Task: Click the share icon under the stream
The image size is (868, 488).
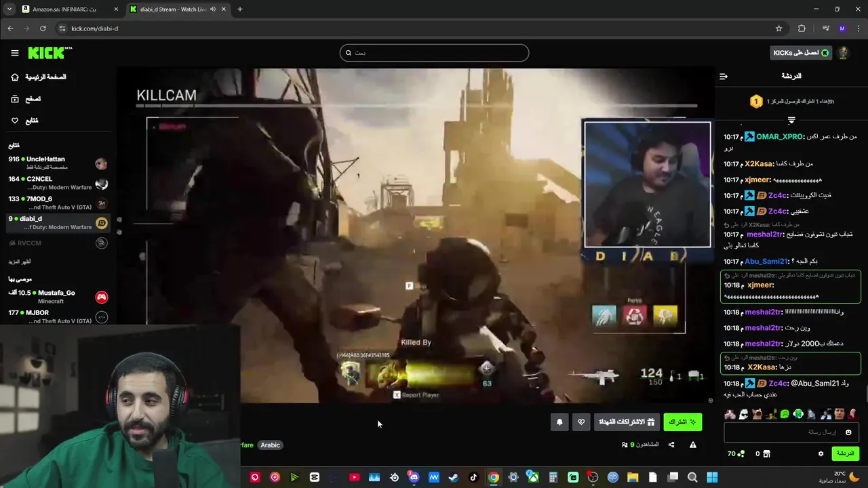Action: click(x=671, y=445)
